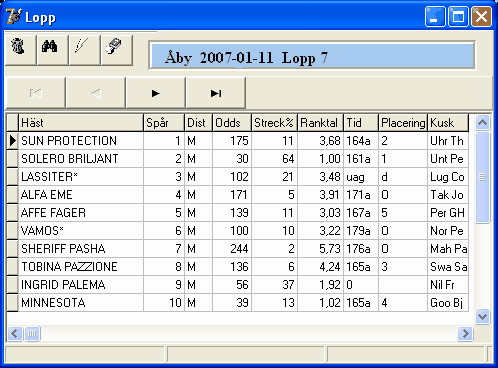
Task: Click the TOBINA PAZZIONE horse name cell
Action: click(81, 267)
